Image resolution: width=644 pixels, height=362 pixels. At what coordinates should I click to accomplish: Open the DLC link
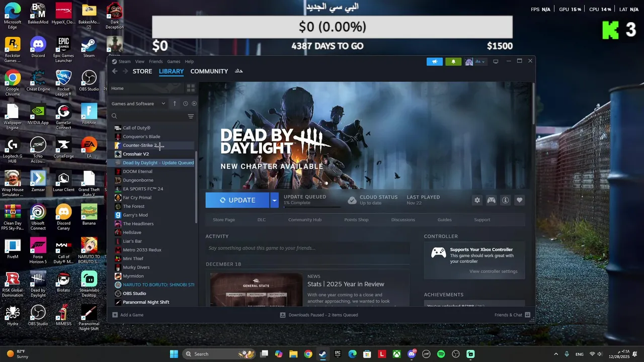click(x=262, y=220)
